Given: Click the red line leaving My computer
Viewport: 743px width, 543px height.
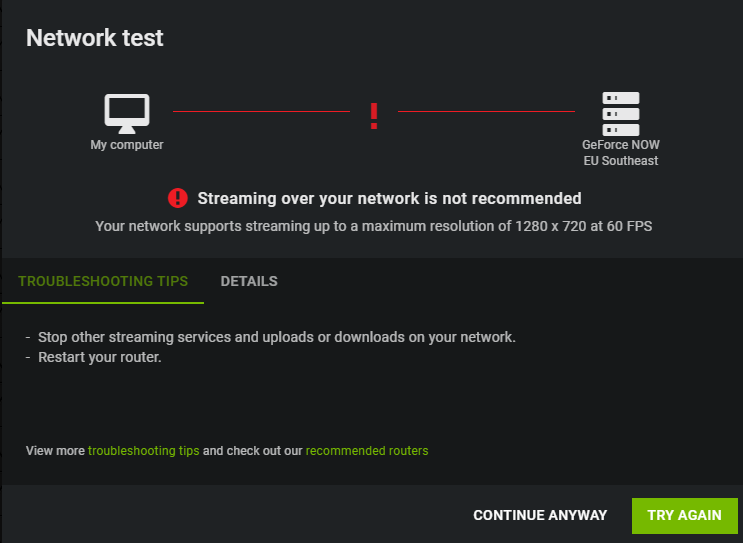Looking at the screenshot, I should coord(261,111).
